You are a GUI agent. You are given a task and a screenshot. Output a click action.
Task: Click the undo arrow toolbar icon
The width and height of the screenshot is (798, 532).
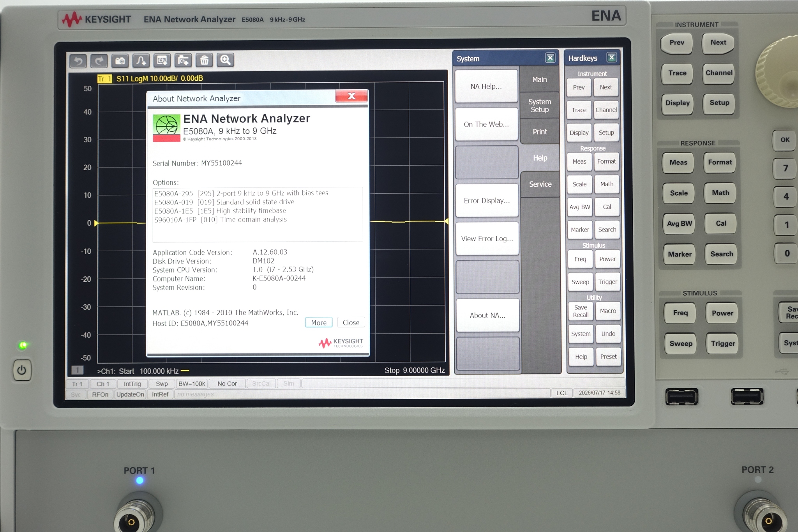(x=78, y=61)
